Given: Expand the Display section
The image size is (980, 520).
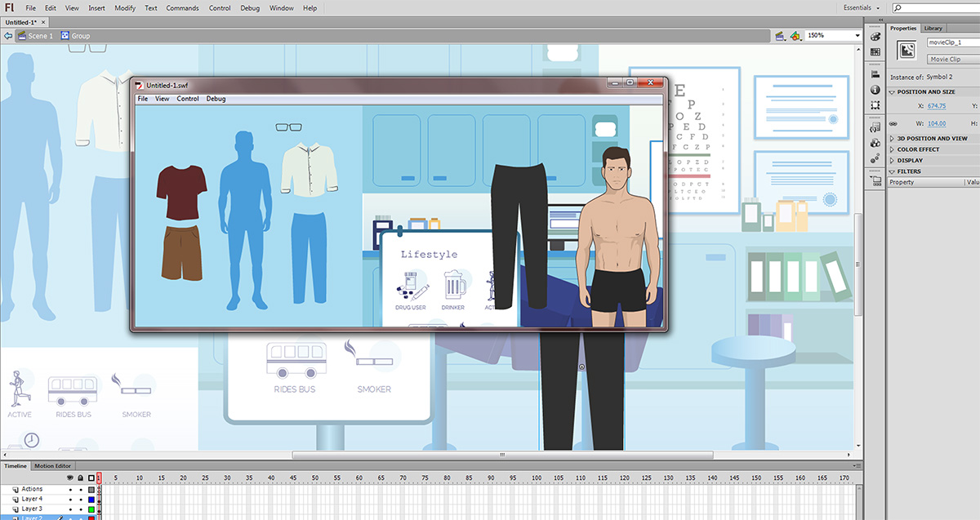Looking at the screenshot, I should [x=892, y=161].
